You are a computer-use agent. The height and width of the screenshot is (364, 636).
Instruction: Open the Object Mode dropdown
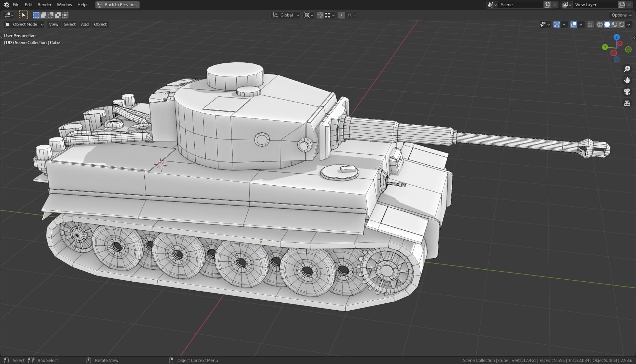click(x=24, y=24)
